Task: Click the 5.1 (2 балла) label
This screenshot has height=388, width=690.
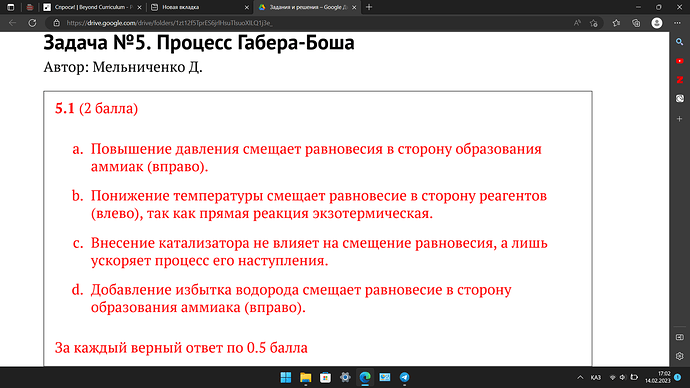Action: point(96,109)
